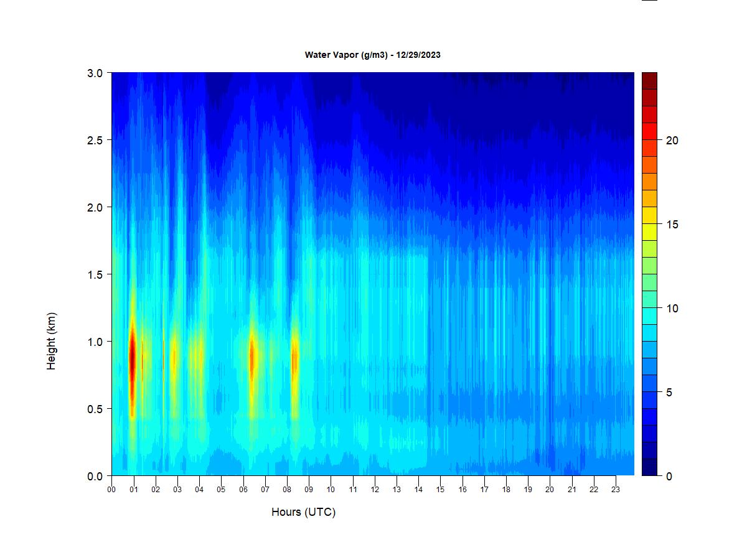This screenshot has height=560, width=747.
Task: Select the 18 hour tick label
Action: point(506,489)
